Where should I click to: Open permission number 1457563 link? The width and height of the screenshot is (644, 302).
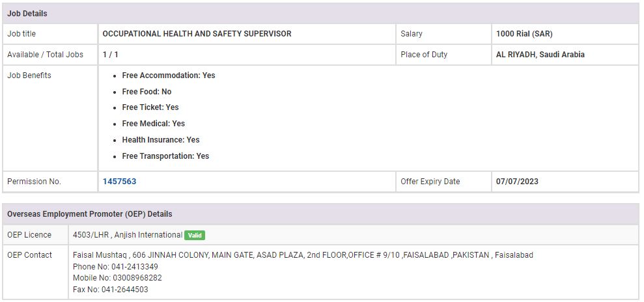(119, 182)
